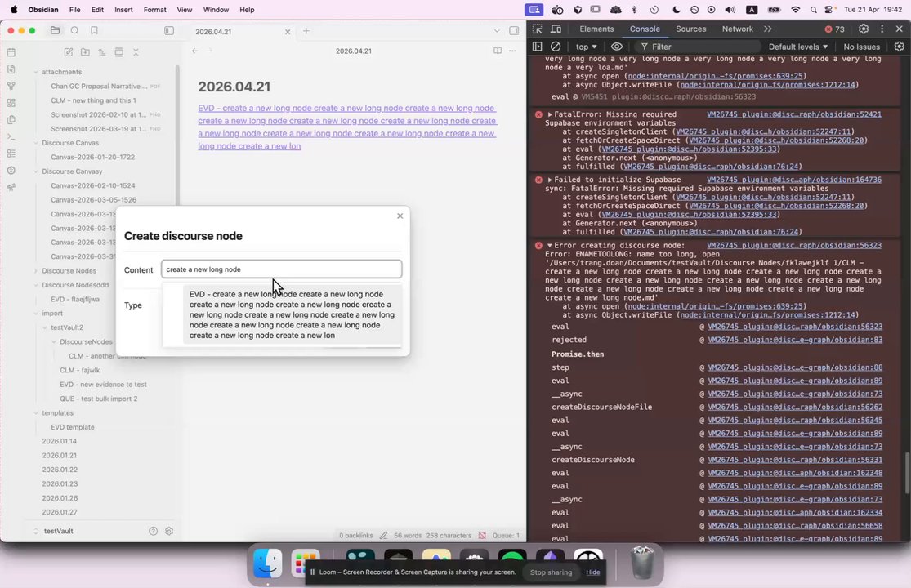This screenshot has width=911, height=588.
Task: Show more DevTools tabs chevron
Action: pos(768,29)
